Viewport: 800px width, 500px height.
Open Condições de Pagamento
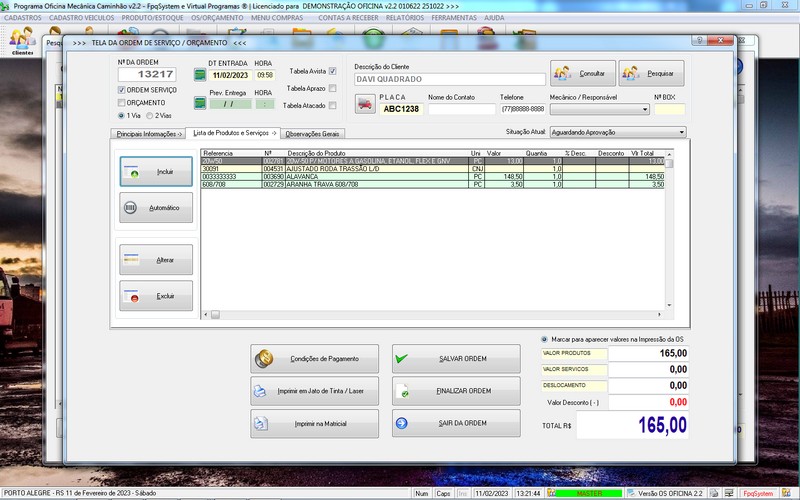[x=315, y=359]
